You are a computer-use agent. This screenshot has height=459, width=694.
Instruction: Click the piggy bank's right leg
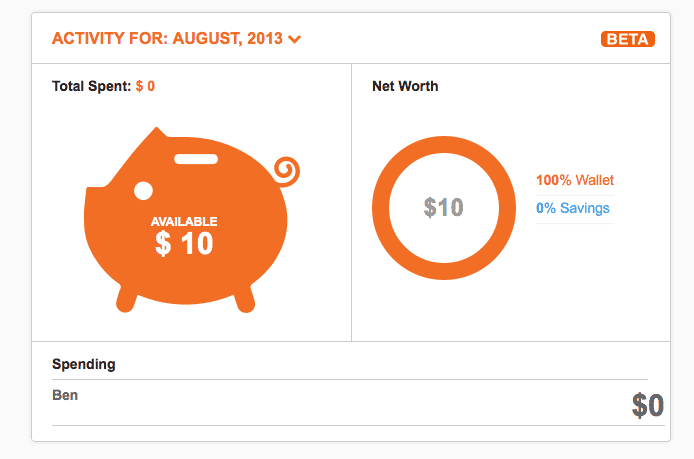click(x=244, y=299)
